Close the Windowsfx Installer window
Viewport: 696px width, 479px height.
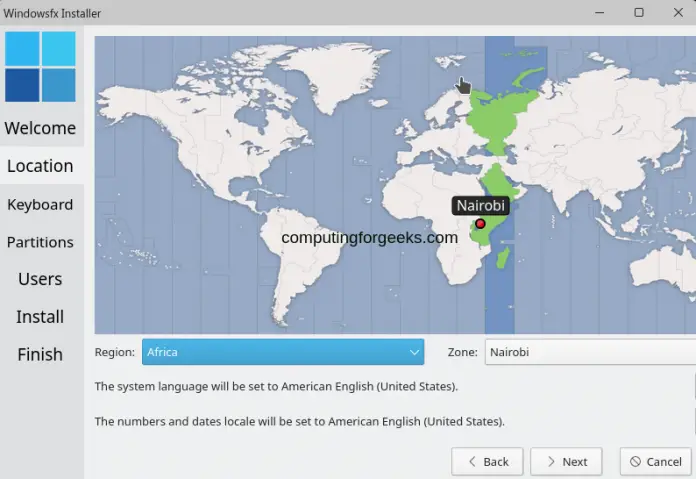click(678, 13)
